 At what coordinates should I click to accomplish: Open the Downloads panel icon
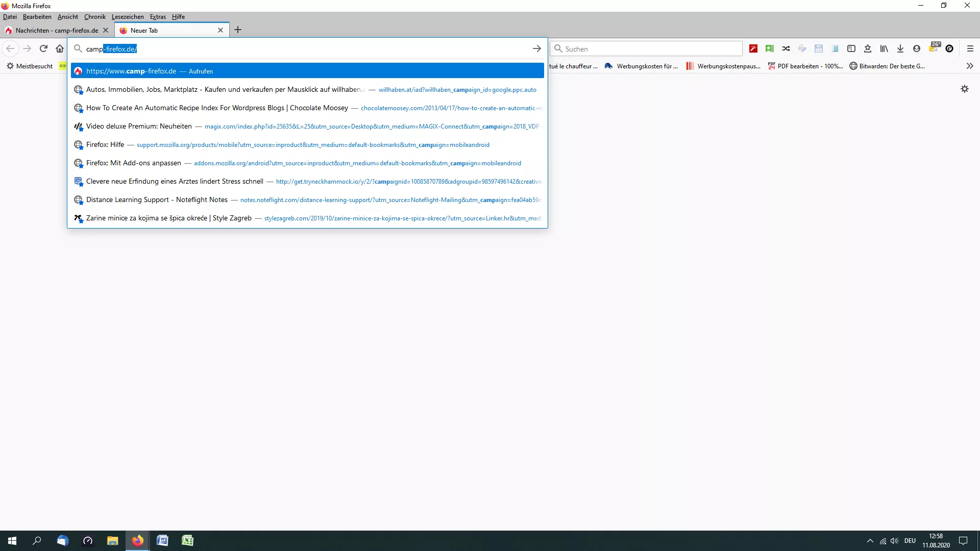point(900,48)
